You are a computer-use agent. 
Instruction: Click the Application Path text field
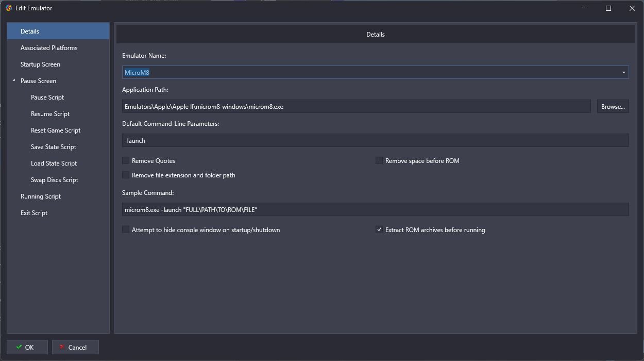click(x=357, y=107)
